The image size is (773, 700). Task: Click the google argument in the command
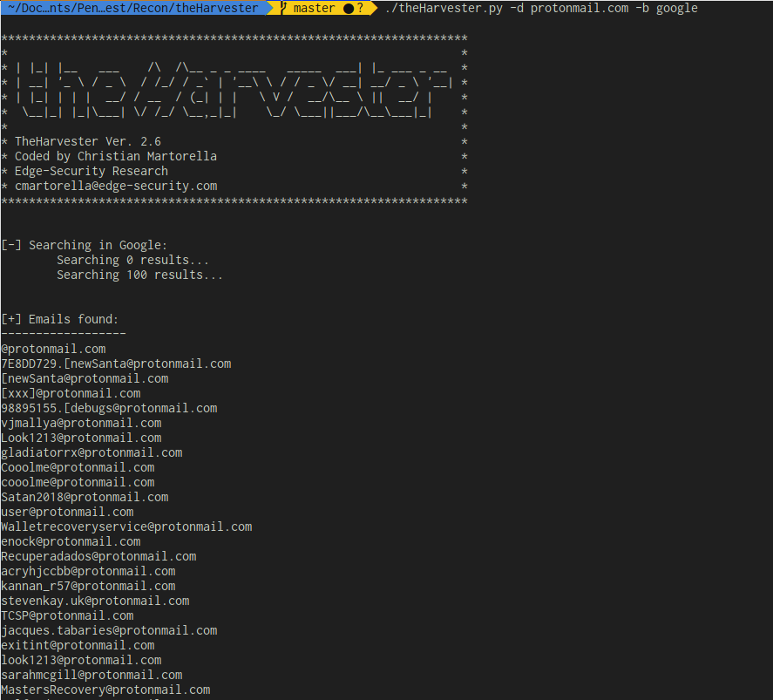pyautogui.click(x=677, y=9)
